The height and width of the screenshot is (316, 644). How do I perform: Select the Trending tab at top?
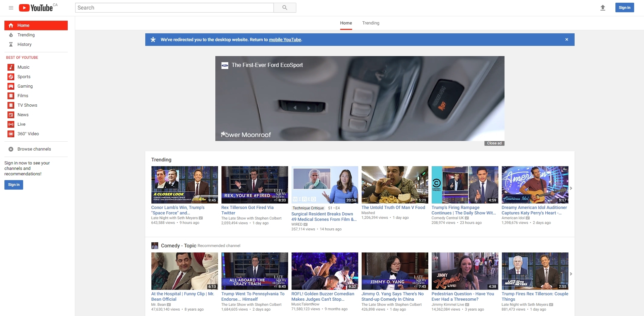pyautogui.click(x=371, y=23)
